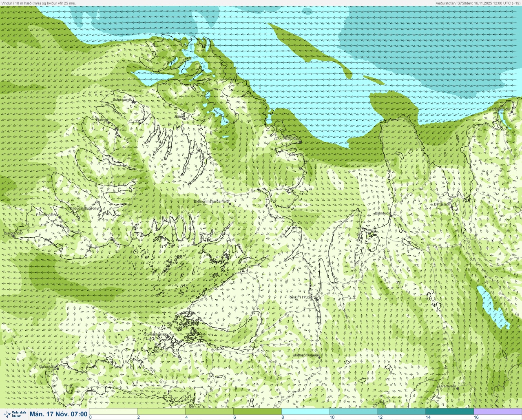The image size is (522, 420).
Task: Click the forecast time Mán. 17 Nóv. 07:00
Action: tap(58, 414)
